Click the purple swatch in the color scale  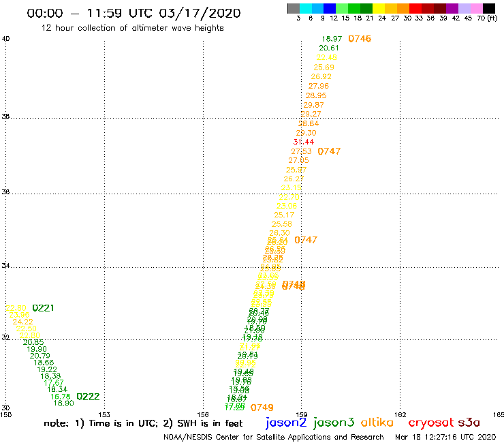click(x=452, y=8)
